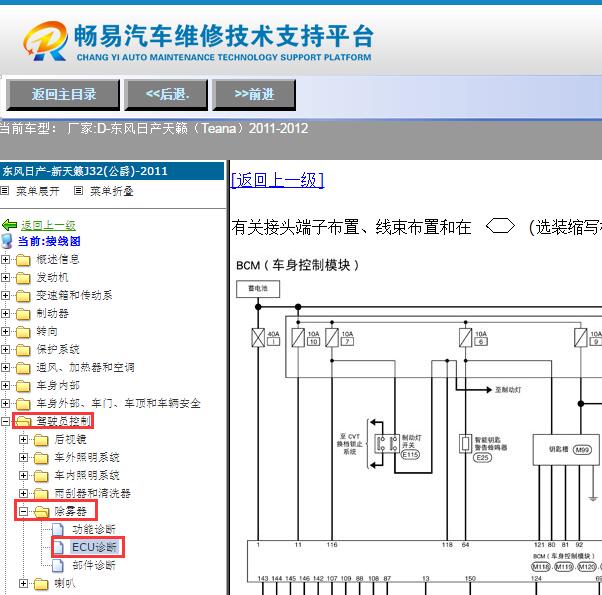Collapse all menus with 菜单折叠

[112, 191]
